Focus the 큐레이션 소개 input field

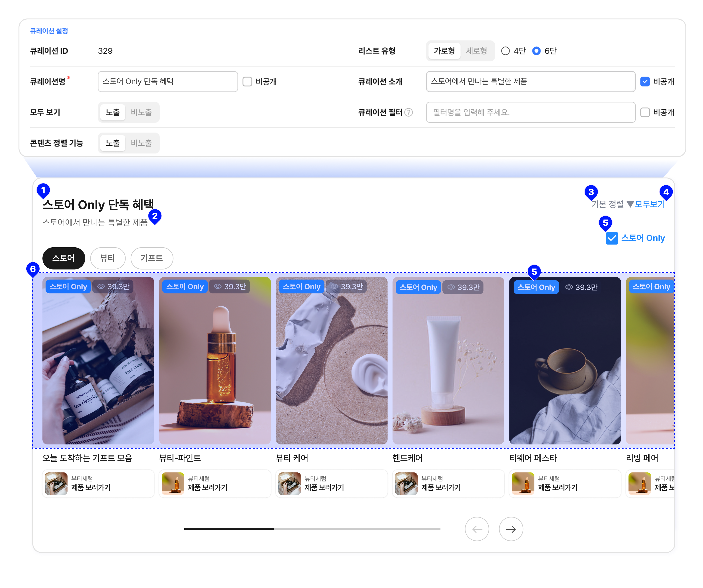click(530, 82)
